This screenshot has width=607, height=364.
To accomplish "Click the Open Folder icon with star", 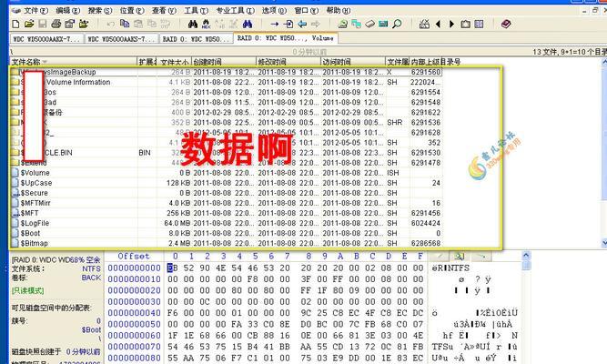I will click(84, 24).
